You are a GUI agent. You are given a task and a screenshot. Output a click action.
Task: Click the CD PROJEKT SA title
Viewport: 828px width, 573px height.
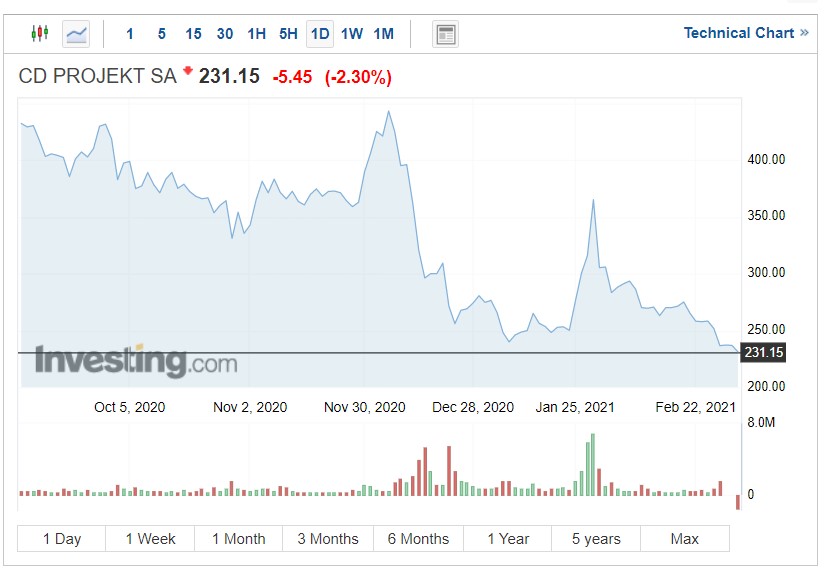pos(98,76)
